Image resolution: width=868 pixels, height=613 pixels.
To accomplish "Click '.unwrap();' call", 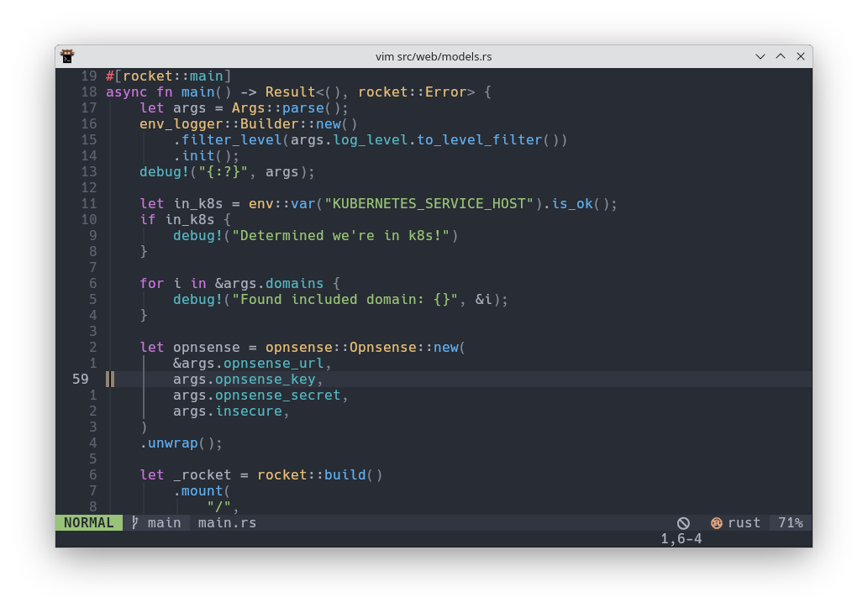I will click(181, 443).
